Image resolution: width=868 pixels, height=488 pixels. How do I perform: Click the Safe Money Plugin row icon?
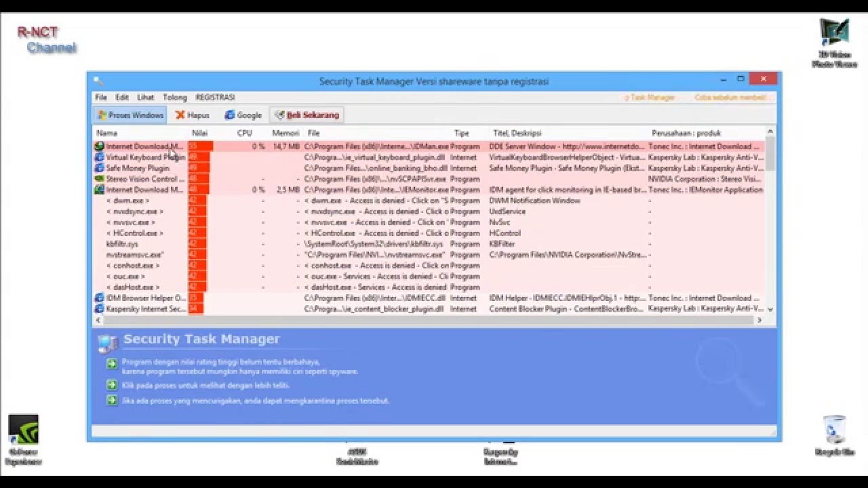[x=99, y=168]
